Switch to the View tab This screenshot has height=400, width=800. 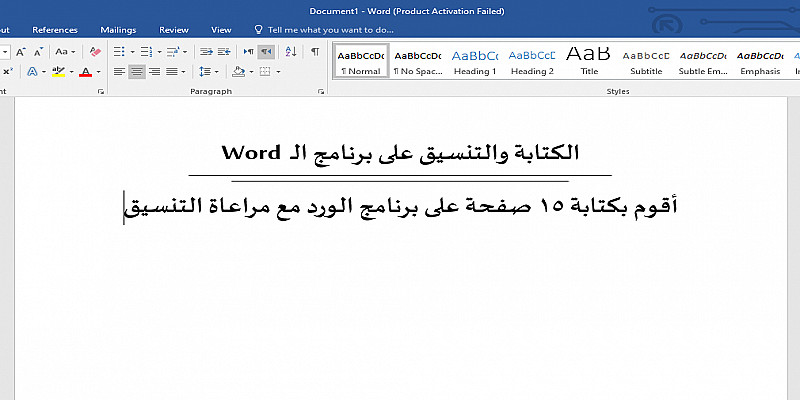tap(221, 30)
